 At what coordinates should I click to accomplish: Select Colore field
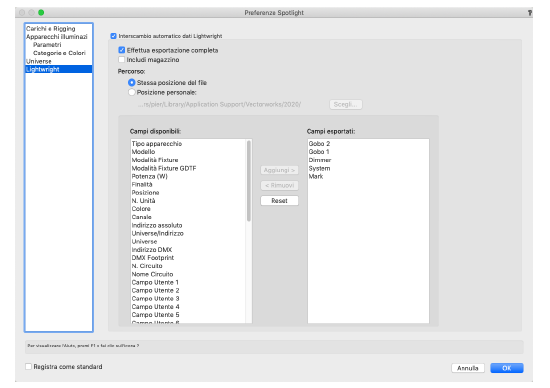coord(188,209)
